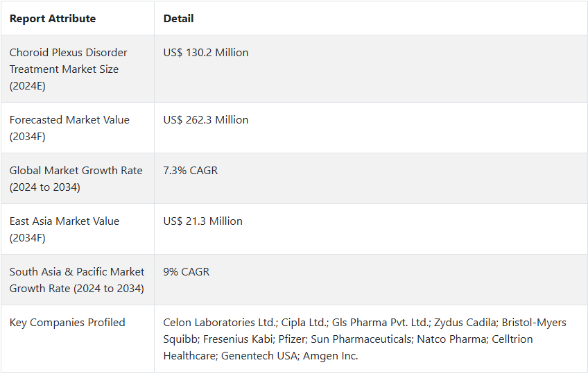Click the Genentech USA company name

(x=259, y=356)
